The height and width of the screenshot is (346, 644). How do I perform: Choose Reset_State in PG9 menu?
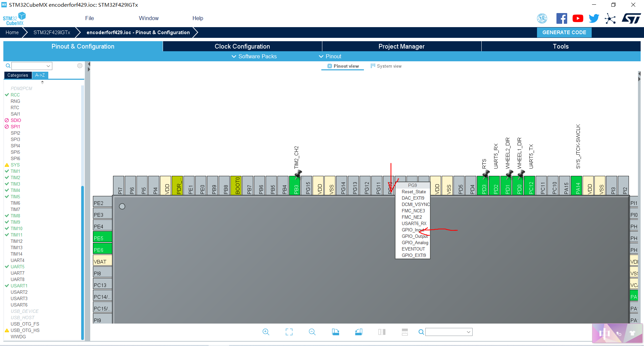413,192
